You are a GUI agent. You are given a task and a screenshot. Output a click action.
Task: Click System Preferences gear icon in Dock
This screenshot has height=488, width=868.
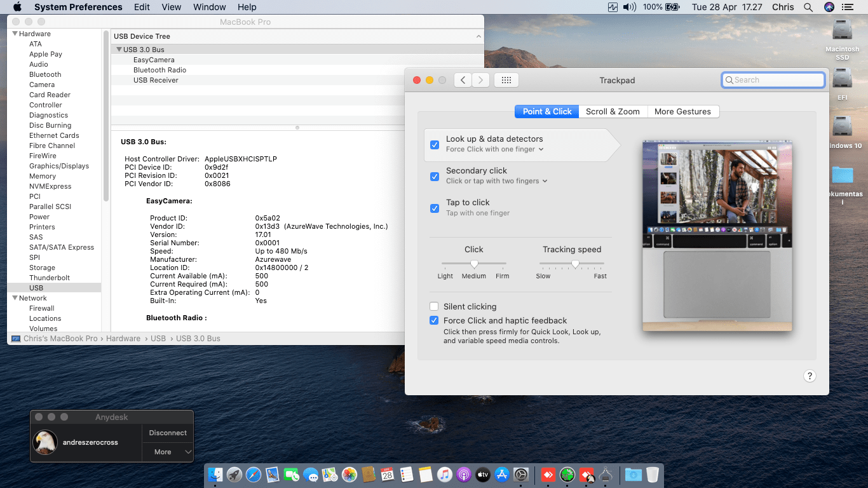coord(521,474)
